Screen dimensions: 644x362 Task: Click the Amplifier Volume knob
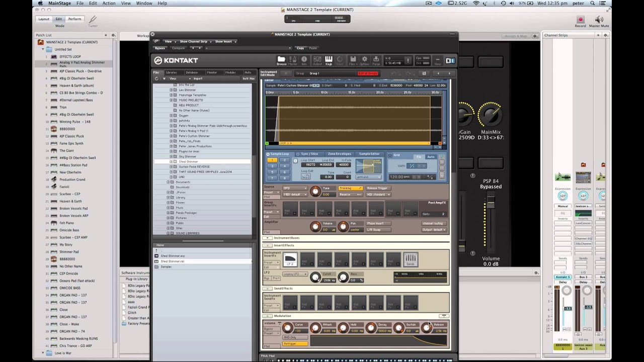315,226
